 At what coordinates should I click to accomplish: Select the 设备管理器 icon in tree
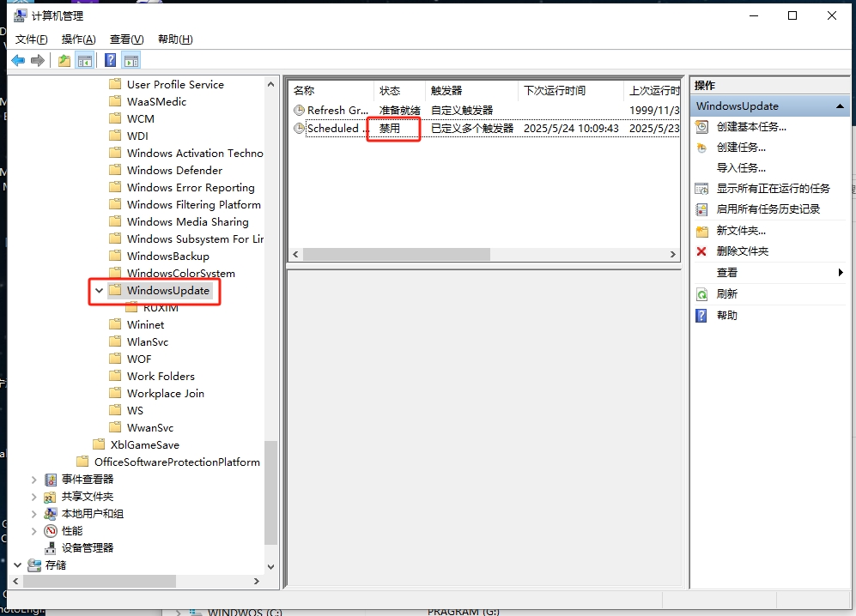[51, 548]
